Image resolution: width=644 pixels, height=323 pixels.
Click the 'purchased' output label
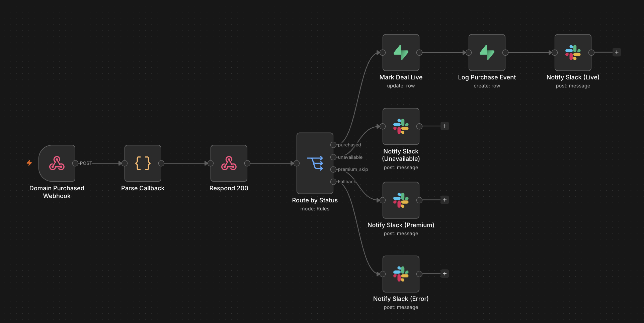coord(349,145)
